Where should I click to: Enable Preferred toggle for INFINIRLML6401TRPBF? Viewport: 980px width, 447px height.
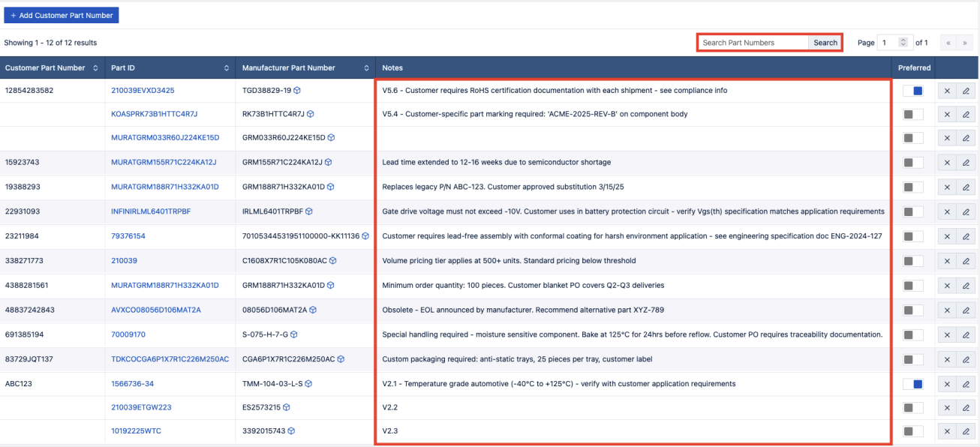point(913,211)
